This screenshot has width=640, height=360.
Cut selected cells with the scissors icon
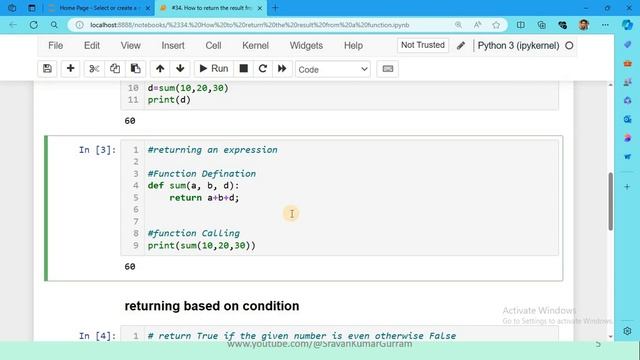(94, 69)
